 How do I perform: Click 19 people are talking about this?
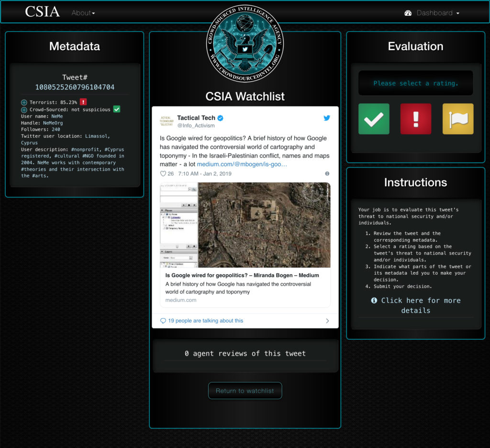tap(205, 321)
